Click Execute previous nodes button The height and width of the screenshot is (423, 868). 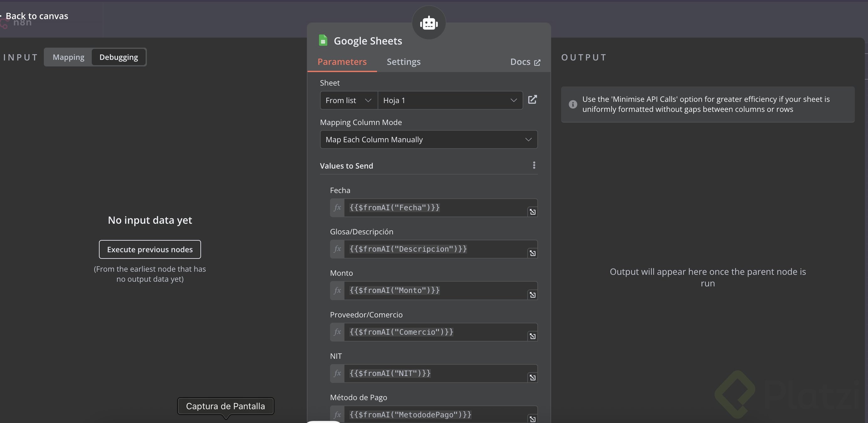(150, 249)
